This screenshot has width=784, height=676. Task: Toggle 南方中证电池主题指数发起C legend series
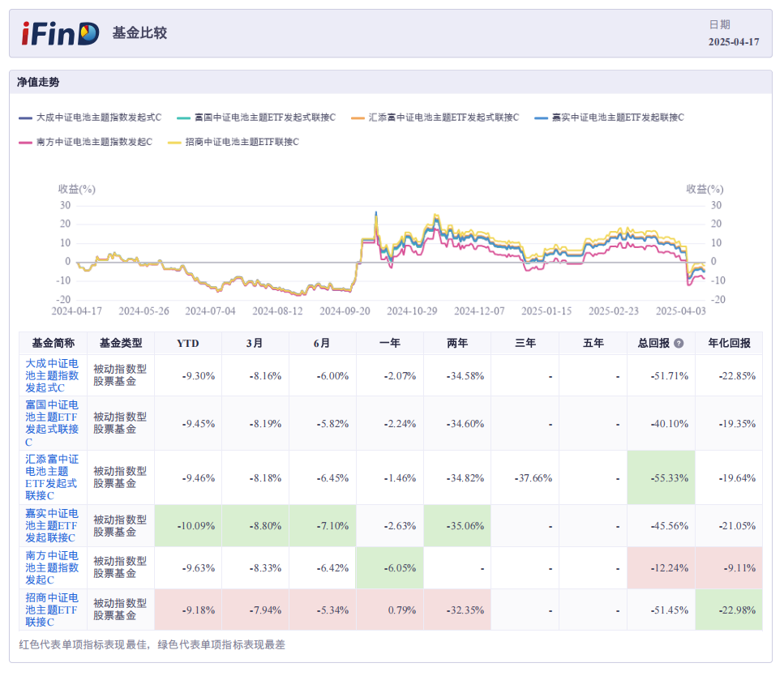[x=85, y=142]
